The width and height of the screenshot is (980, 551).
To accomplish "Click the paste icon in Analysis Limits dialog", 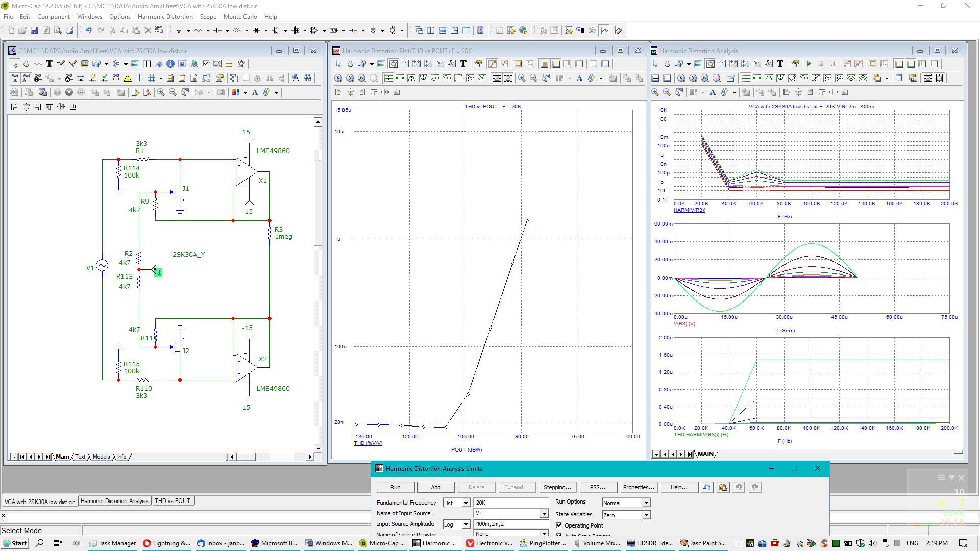I will coord(723,487).
